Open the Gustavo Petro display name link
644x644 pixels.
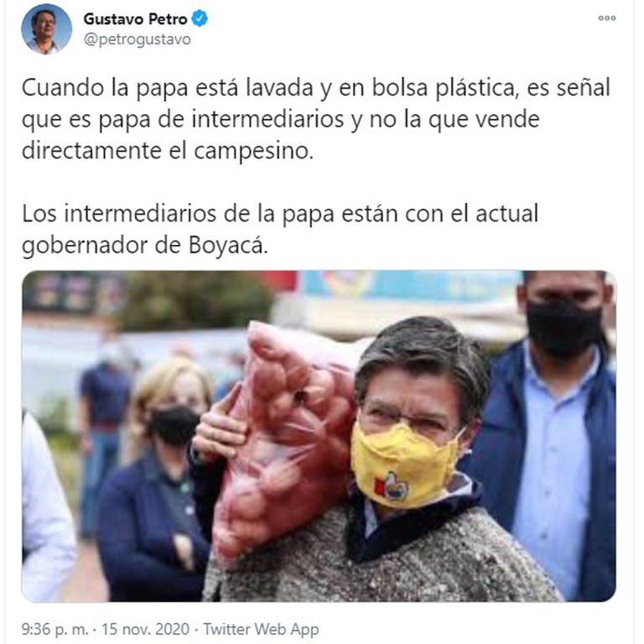[x=135, y=19]
